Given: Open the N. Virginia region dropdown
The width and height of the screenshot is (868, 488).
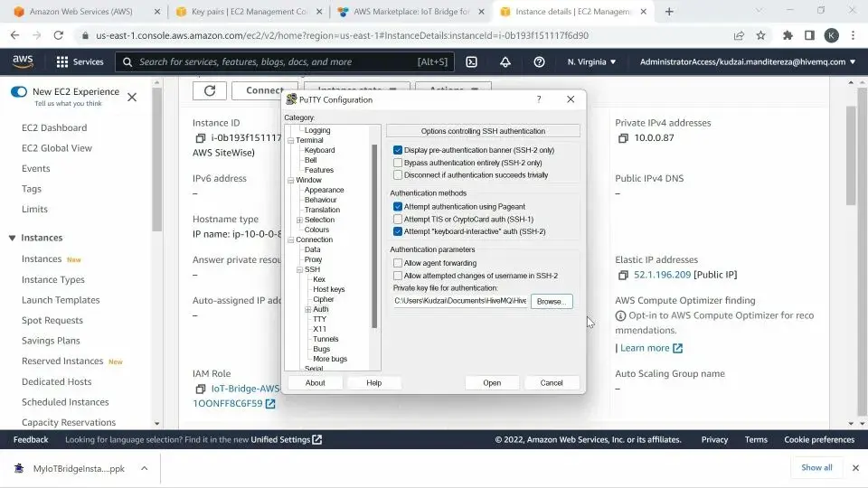Looking at the screenshot, I should point(591,62).
